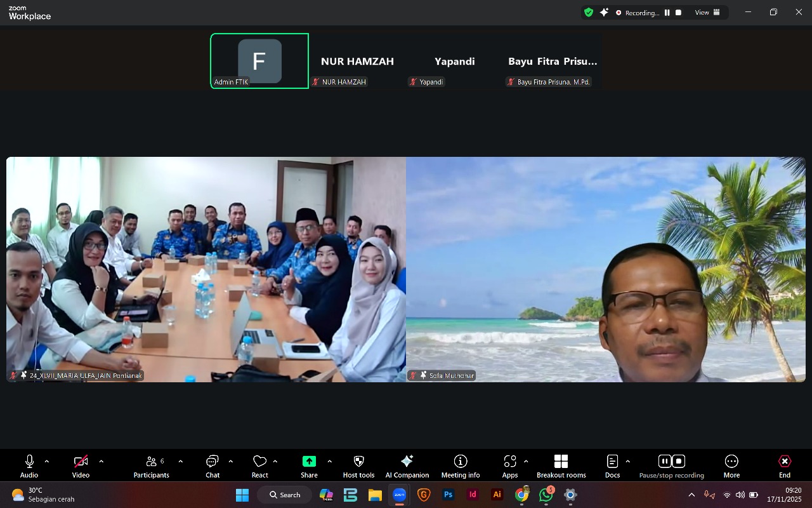This screenshot has width=812, height=508.
Task: Expand the Share options arrow
Action: point(329,462)
